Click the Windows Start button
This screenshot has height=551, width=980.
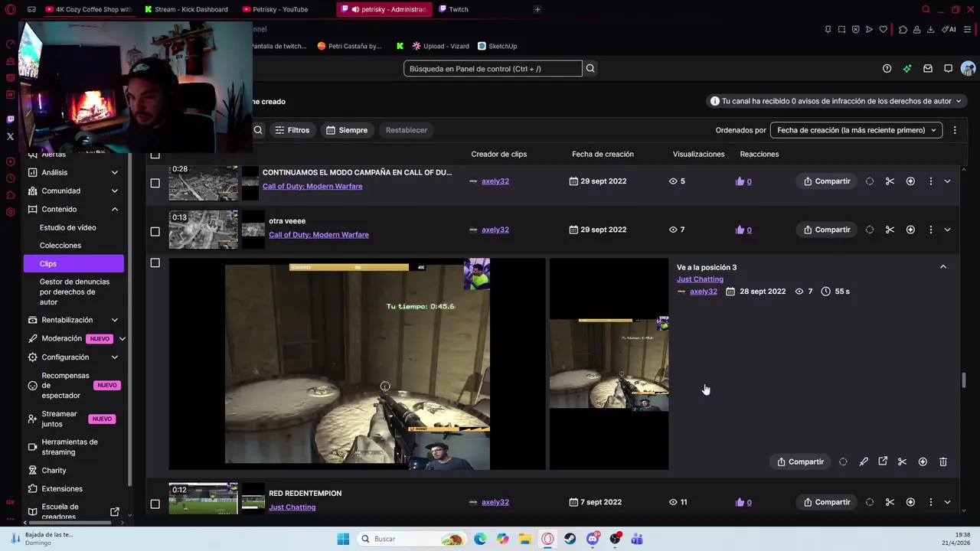(x=343, y=539)
